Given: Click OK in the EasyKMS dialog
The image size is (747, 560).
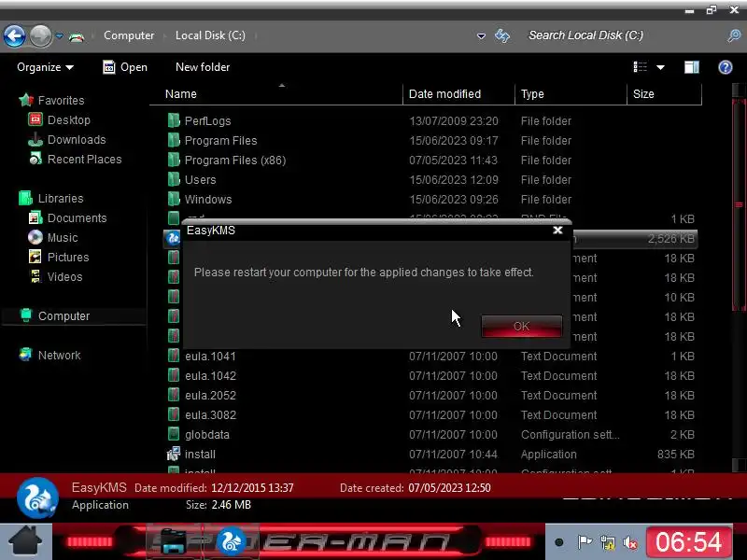Looking at the screenshot, I should pos(521,326).
